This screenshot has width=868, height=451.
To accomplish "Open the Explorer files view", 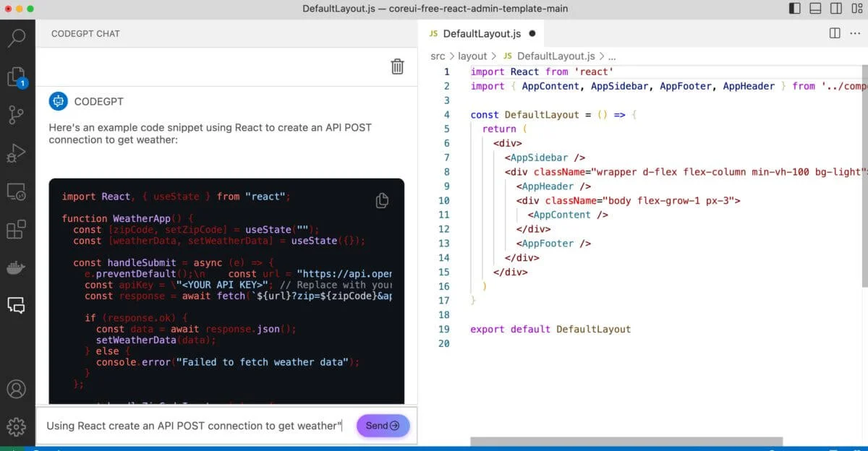I will (16, 77).
